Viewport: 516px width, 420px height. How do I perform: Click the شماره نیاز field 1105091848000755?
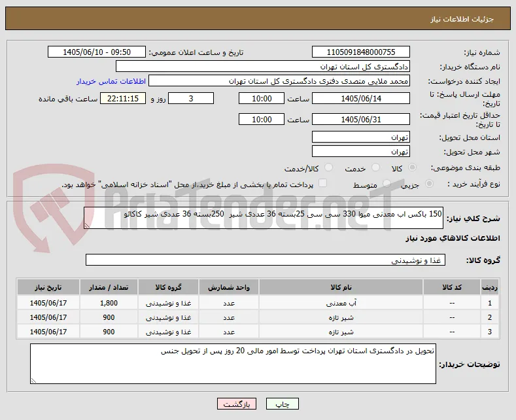click(x=360, y=52)
